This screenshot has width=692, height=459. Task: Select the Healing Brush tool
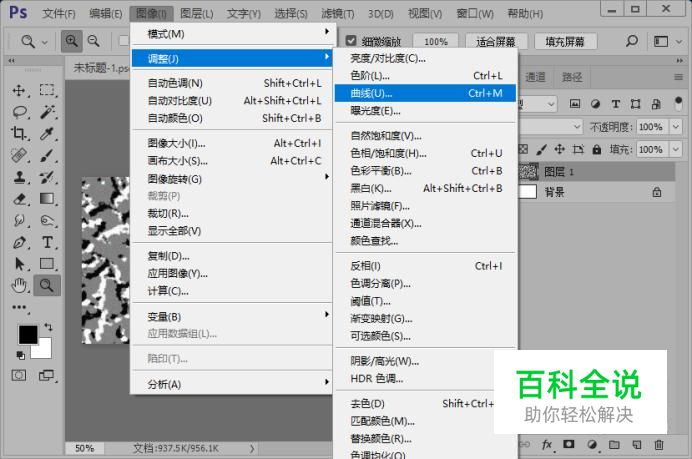[x=19, y=155]
